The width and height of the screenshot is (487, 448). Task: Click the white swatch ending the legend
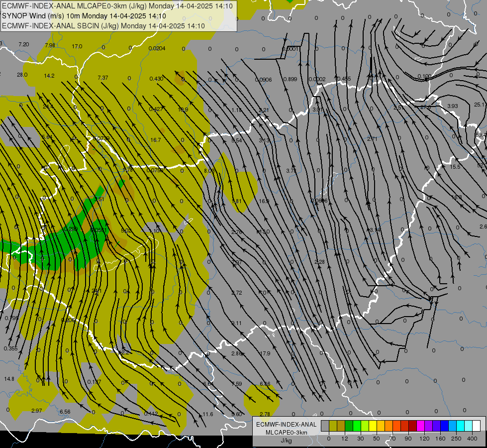[477, 426]
